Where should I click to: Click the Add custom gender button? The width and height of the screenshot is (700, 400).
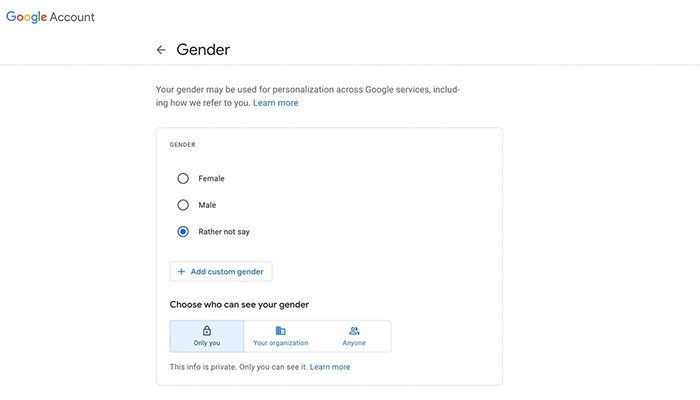pyautogui.click(x=221, y=271)
